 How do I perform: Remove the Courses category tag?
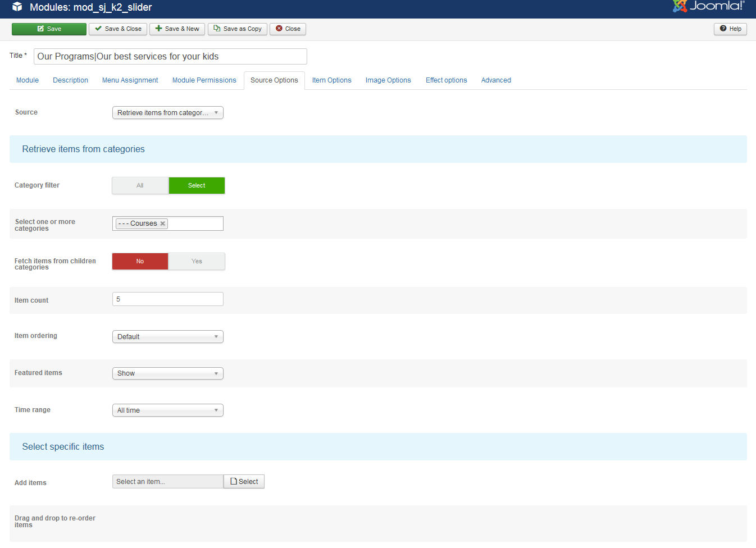coord(163,223)
